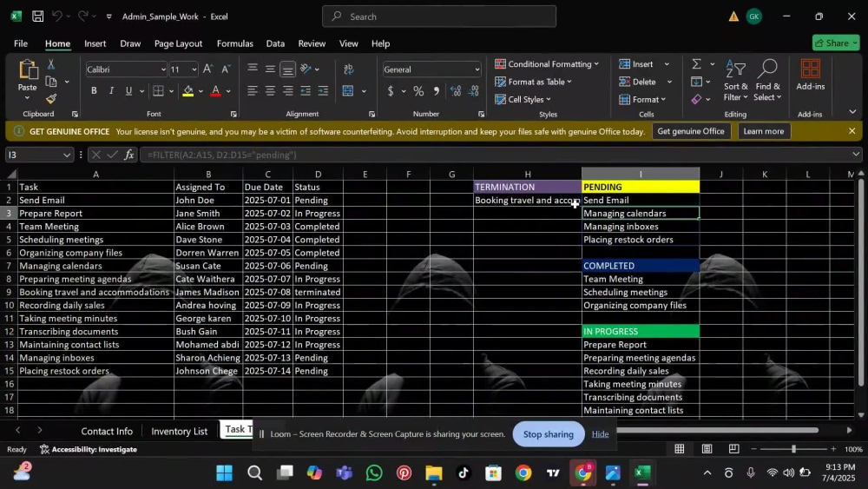The width and height of the screenshot is (868, 489).
Task: Open the Calibri font name dropdown
Action: coord(163,69)
